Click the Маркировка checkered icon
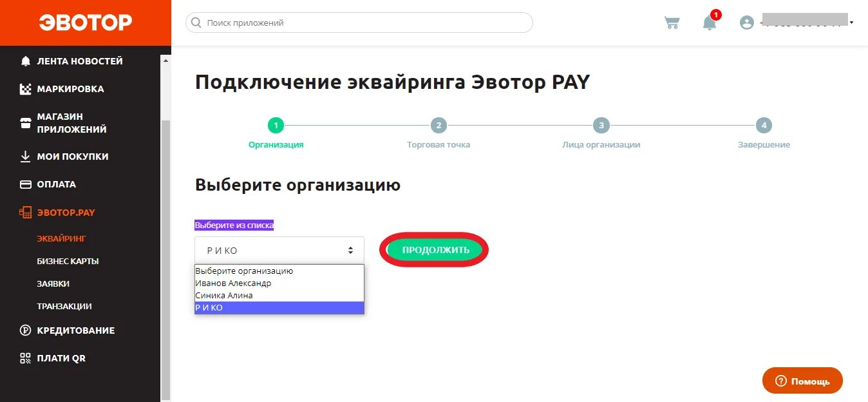This screenshot has height=402, width=868. (26, 89)
